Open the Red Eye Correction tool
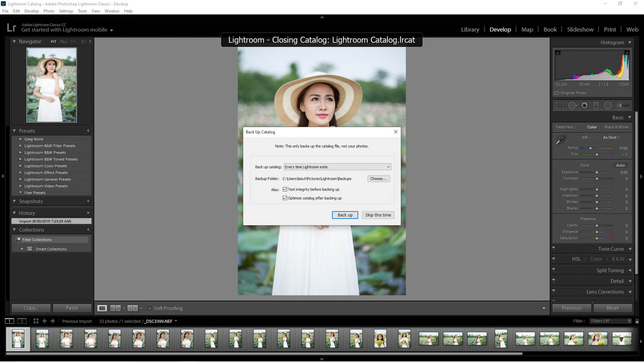This screenshot has width=644, height=362. 584,105
